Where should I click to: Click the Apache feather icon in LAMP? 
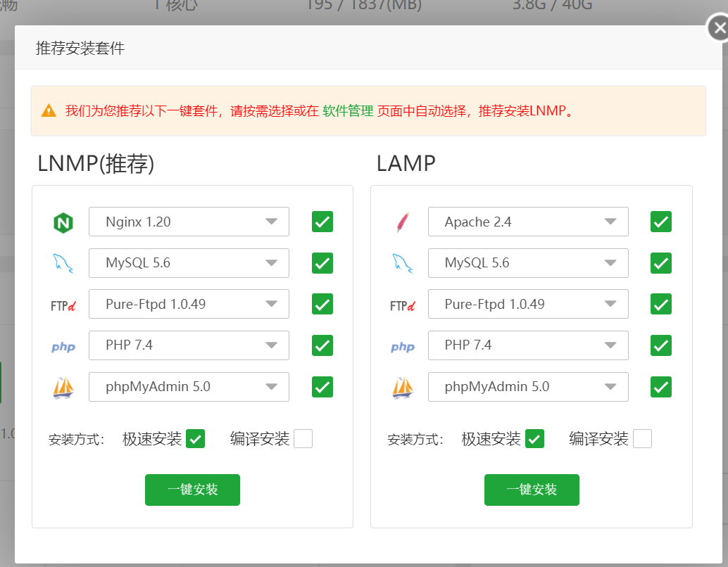[403, 222]
